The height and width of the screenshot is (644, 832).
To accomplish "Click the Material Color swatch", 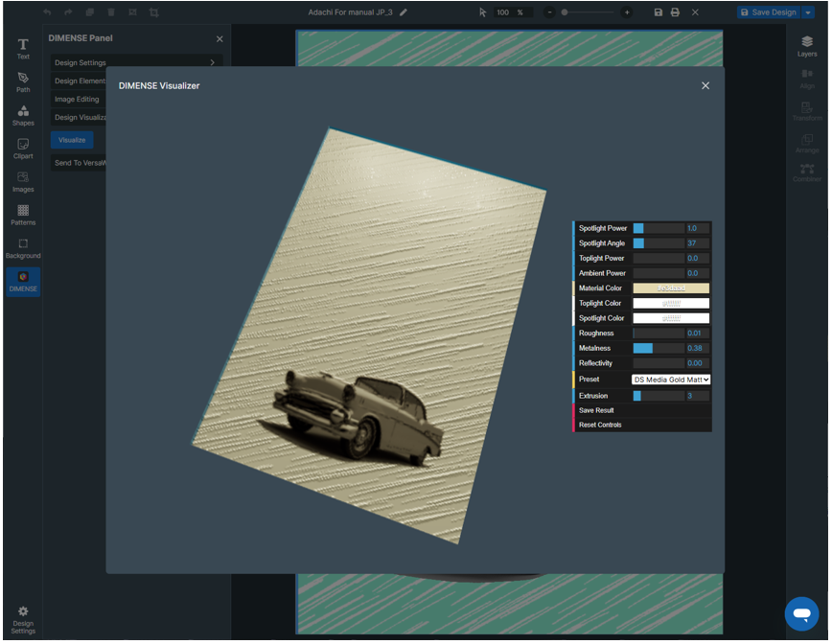I will click(x=671, y=288).
